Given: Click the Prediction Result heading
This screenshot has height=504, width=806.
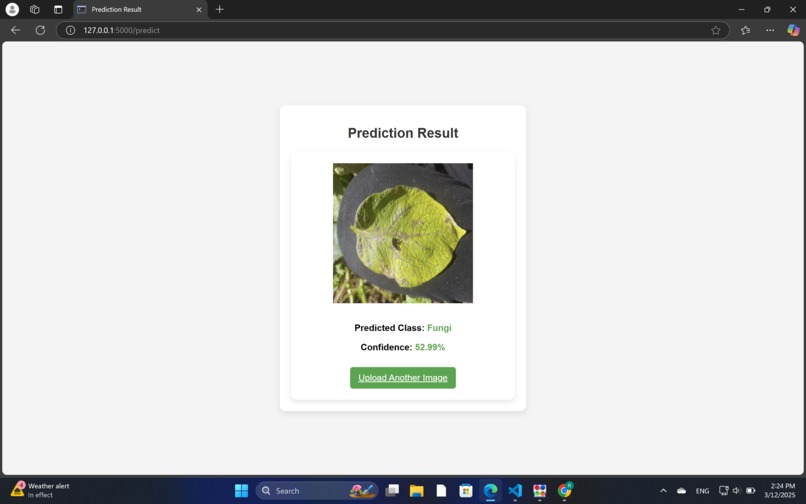Looking at the screenshot, I should click(402, 133).
